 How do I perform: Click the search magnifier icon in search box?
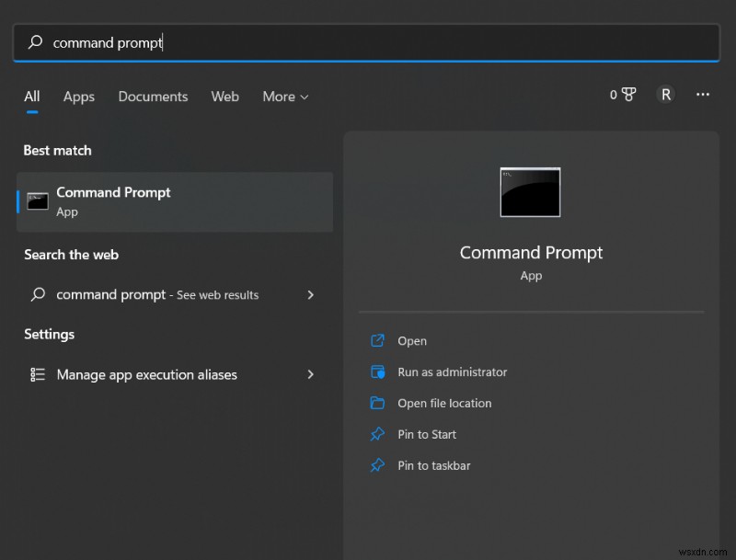click(35, 42)
